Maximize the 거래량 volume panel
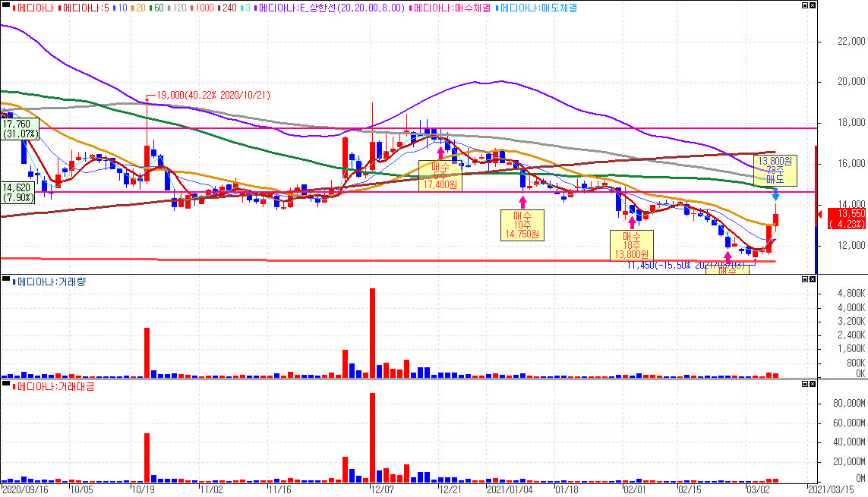The image size is (868, 497). point(805,279)
